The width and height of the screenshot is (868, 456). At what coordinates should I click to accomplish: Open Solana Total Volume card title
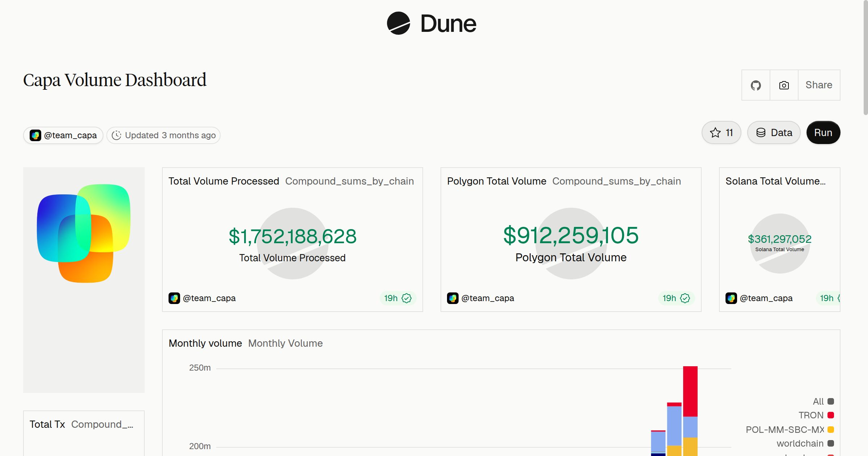point(775,181)
